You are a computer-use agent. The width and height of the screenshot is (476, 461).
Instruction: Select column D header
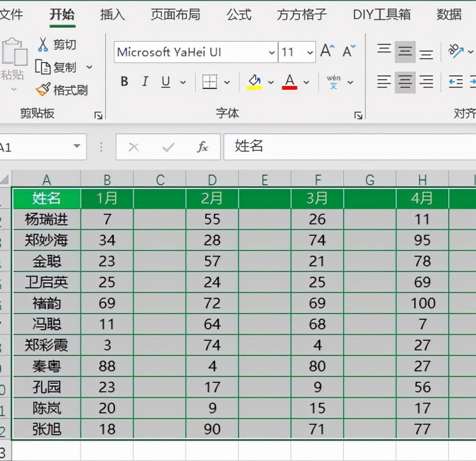pos(212,180)
